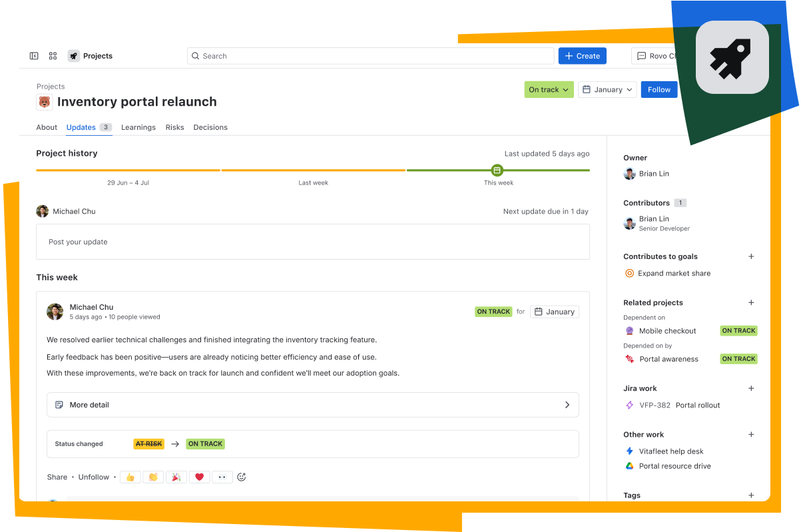Click the bear project emoji icon

click(45, 102)
